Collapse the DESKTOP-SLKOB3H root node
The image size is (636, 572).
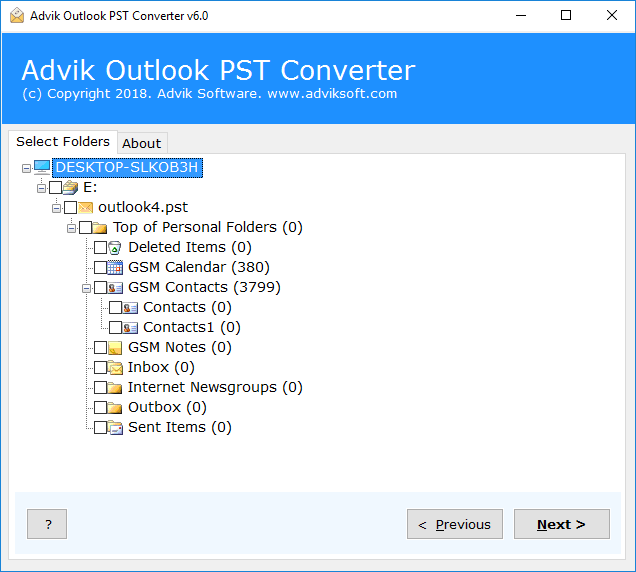click(x=26, y=168)
